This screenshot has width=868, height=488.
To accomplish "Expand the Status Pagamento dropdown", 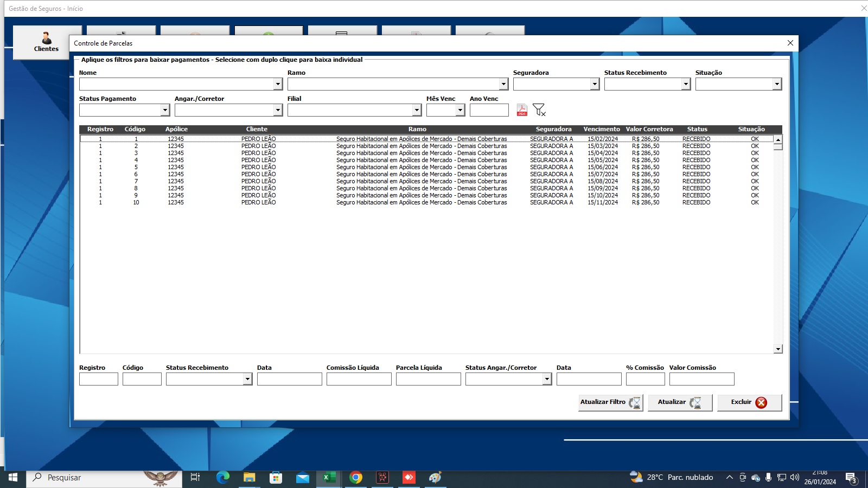I will click(x=165, y=110).
